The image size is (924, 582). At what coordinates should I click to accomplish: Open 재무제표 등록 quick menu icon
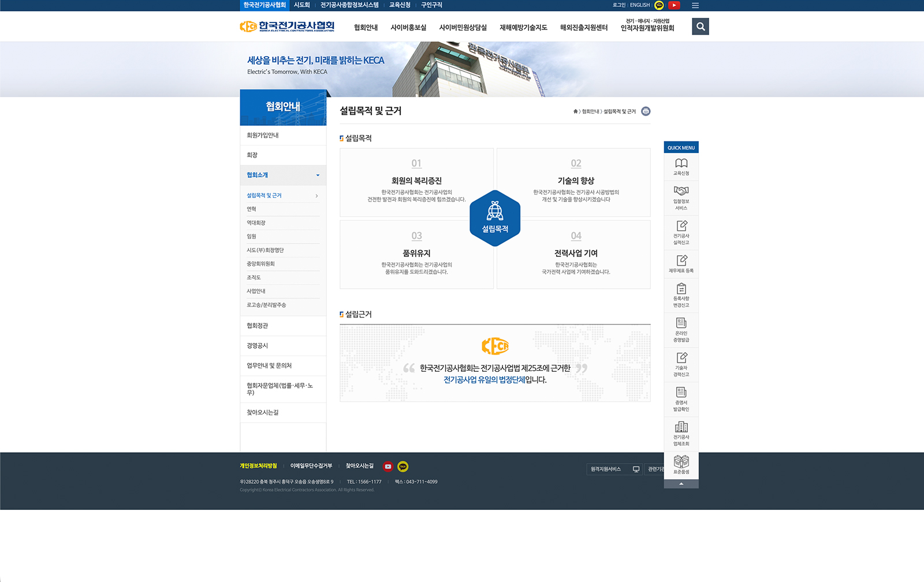click(x=681, y=264)
